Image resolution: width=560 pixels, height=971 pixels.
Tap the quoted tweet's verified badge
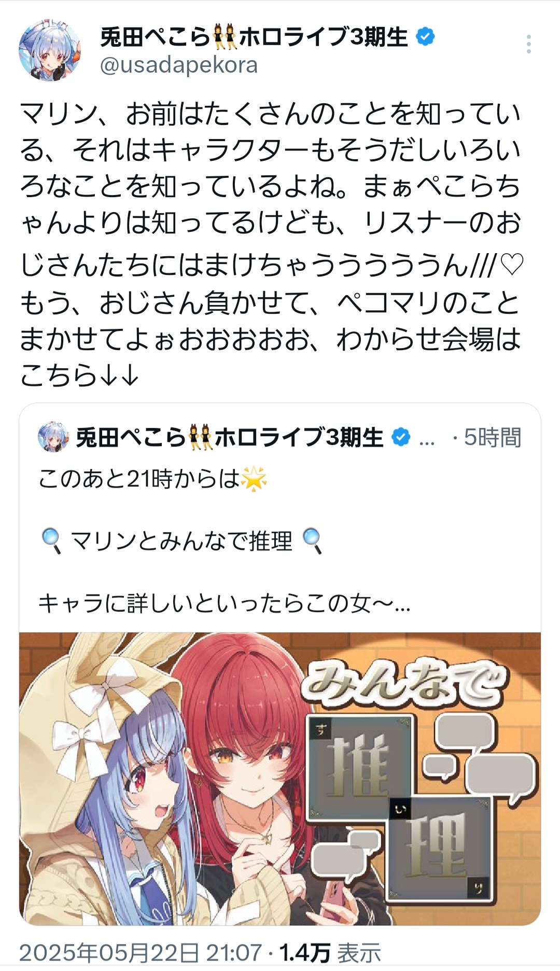coord(400,437)
